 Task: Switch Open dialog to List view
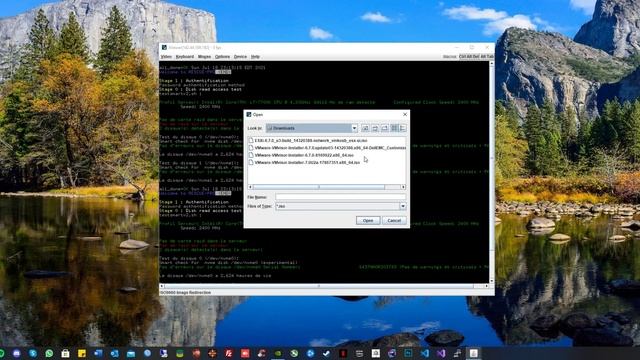pos(394,128)
